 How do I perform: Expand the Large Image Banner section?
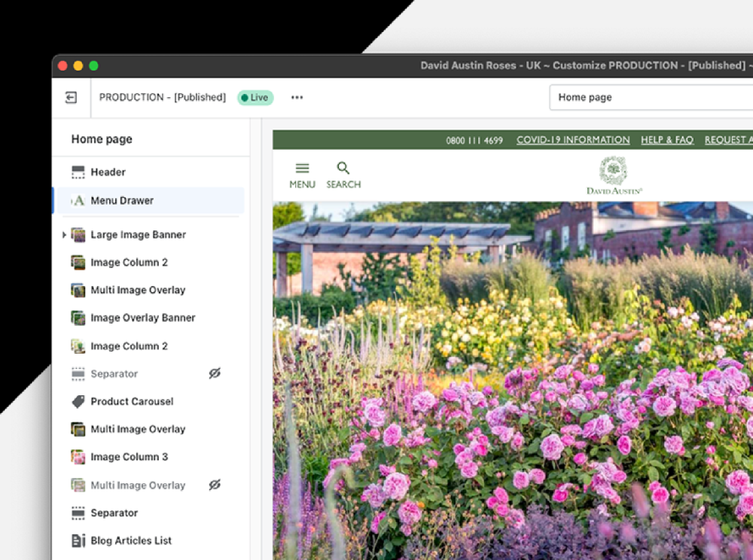63,235
